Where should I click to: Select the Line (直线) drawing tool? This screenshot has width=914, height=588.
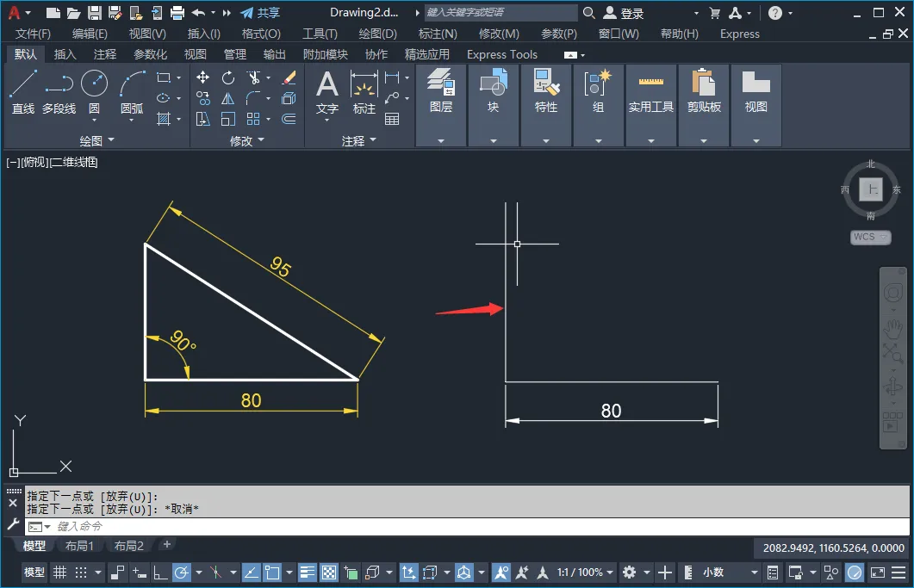(x=23, y=91)
